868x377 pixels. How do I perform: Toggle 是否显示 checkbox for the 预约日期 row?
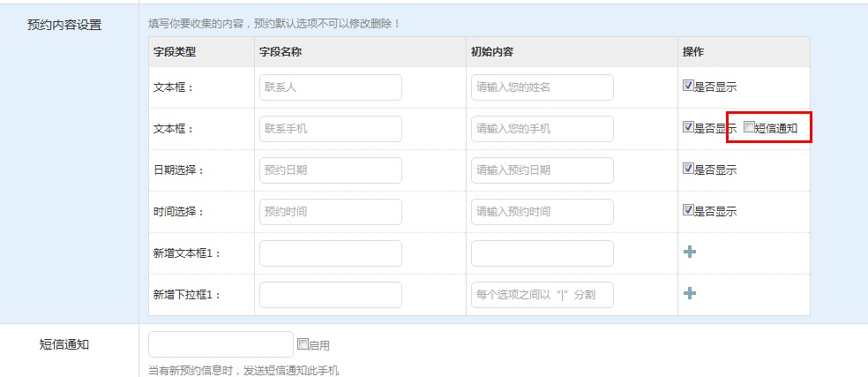[x=688, y=169]
